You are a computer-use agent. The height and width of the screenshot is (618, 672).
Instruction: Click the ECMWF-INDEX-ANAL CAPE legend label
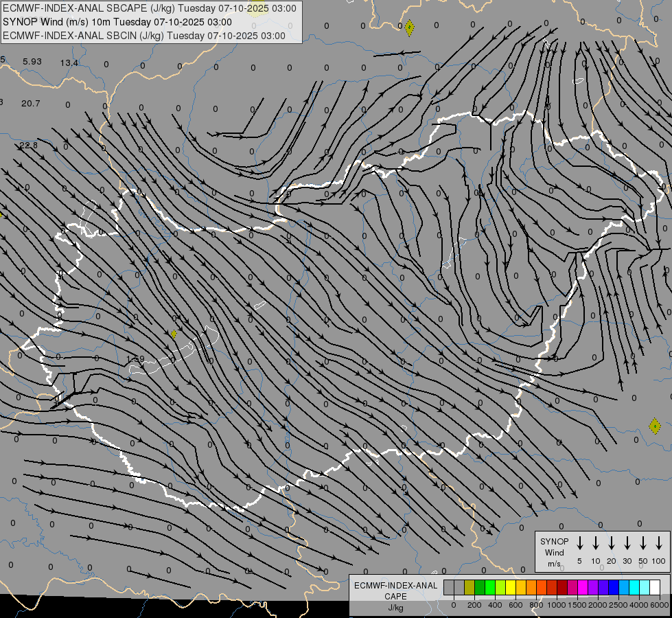pos(395,591)
